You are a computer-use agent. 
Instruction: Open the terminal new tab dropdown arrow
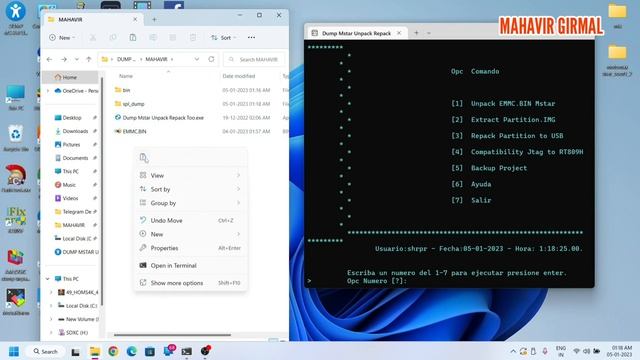coord(429,33)
